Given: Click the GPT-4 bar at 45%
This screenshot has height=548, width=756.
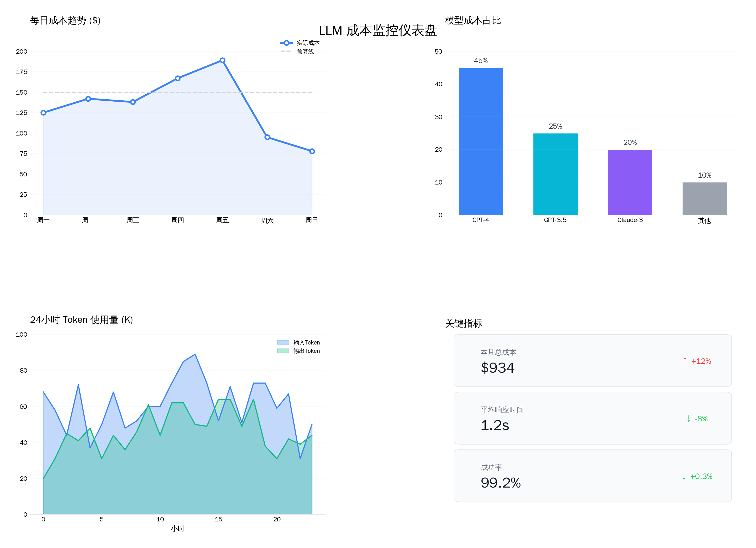Looking at the screenshot, I should coord(481,141).
